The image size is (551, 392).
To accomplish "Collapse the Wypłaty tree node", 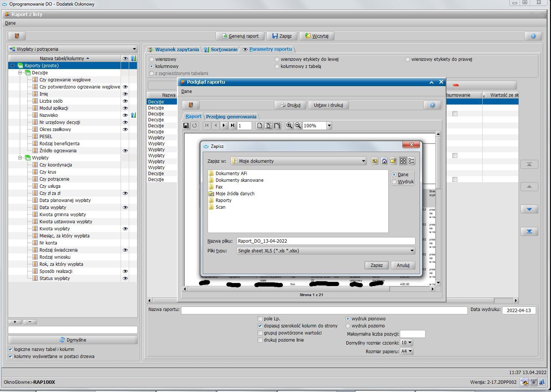I will pos(20,158).
